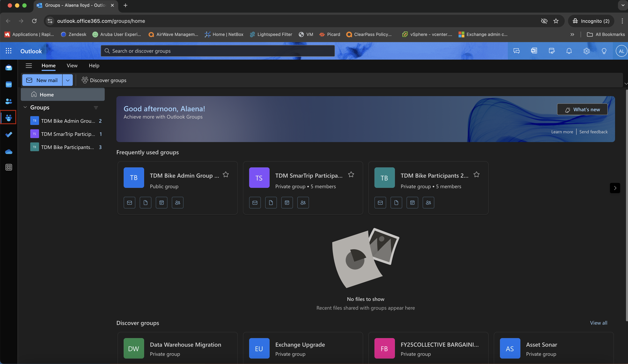Click View all discover groups link

(599, 323)
